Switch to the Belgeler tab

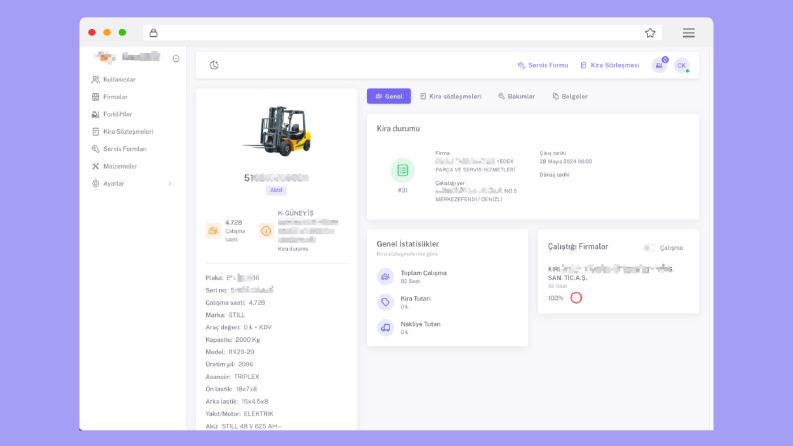570,96
